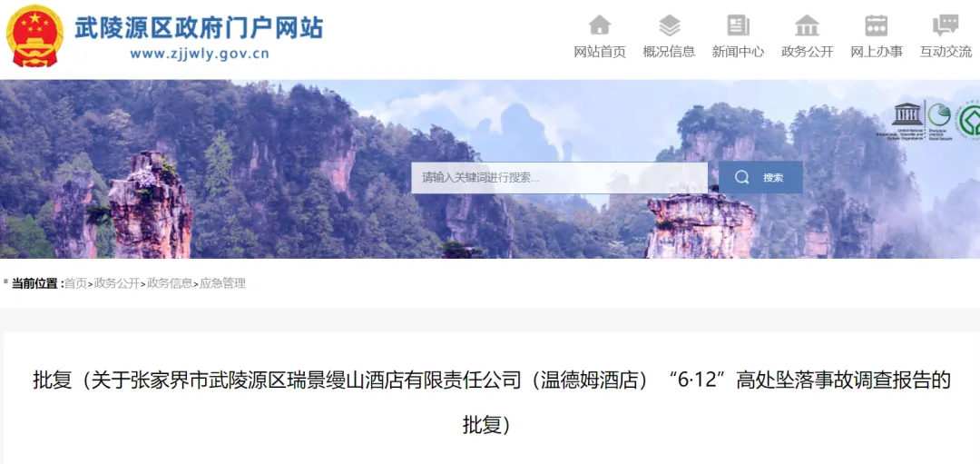This screenshot has height=464, width=980.
Task: Go to 首页 in breadcrumb
Action: coord(75,283)
